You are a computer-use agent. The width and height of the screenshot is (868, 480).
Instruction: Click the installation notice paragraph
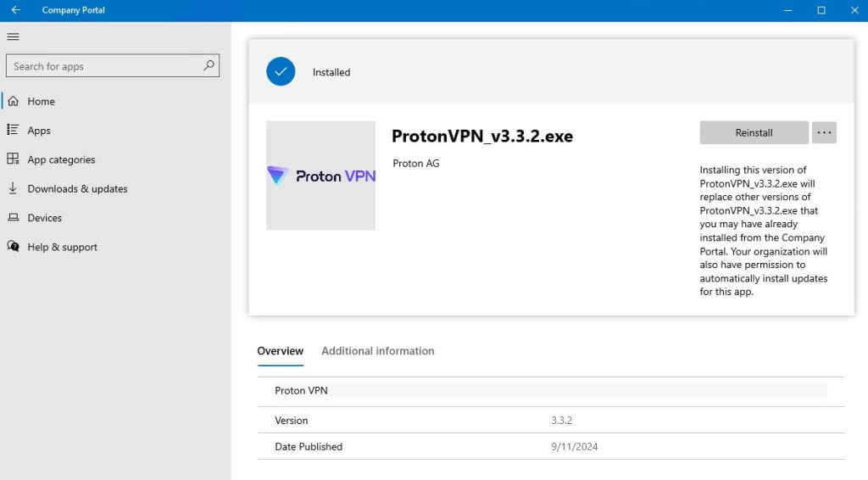pos(764,231)
